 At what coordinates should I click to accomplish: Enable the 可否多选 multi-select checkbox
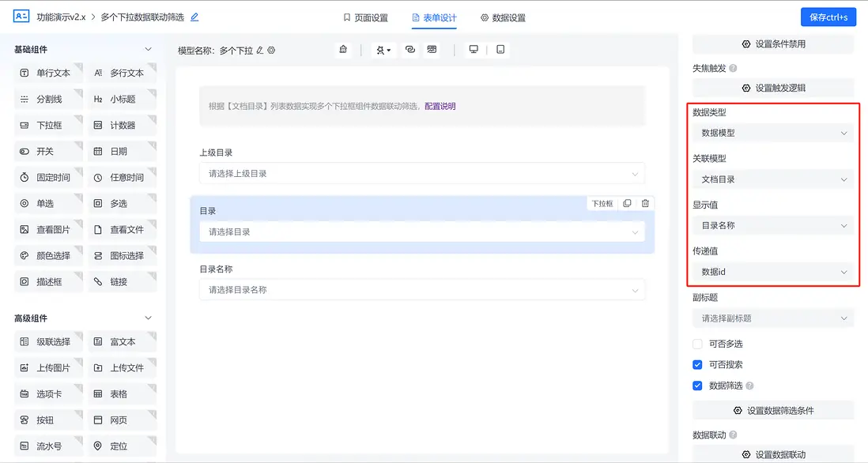tap(699, 344)
